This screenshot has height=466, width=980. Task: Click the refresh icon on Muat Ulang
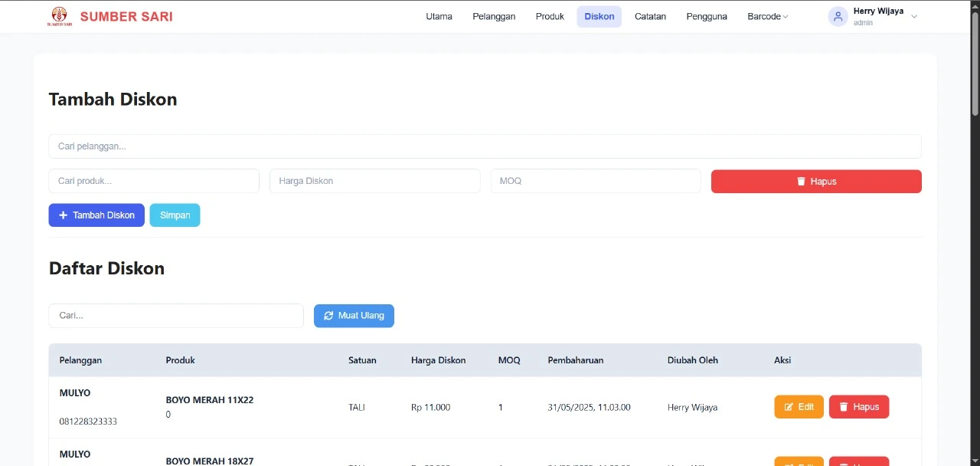coord(328,316)
